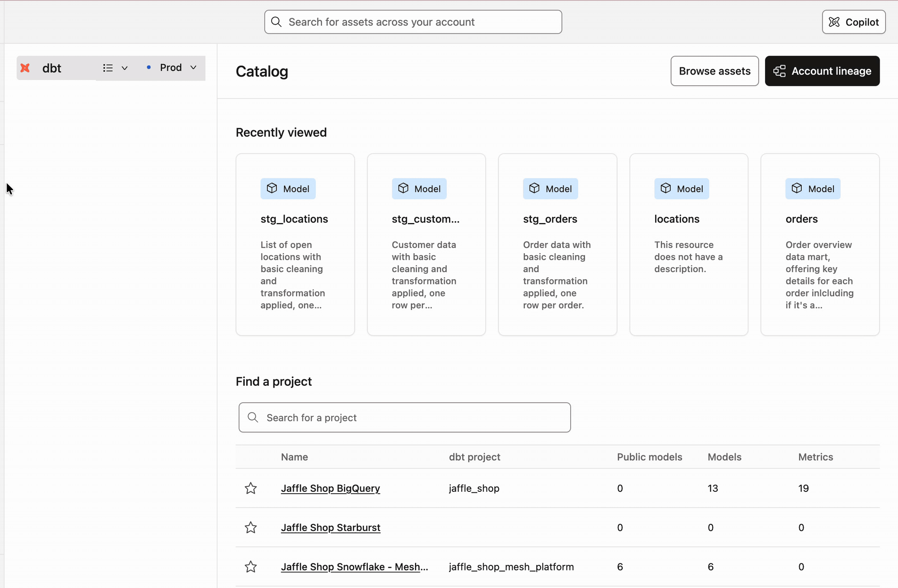Click the dbt logo icon
Image resolution: width=898 pixels, height=588 pixels.
click(x=25, y=68)
